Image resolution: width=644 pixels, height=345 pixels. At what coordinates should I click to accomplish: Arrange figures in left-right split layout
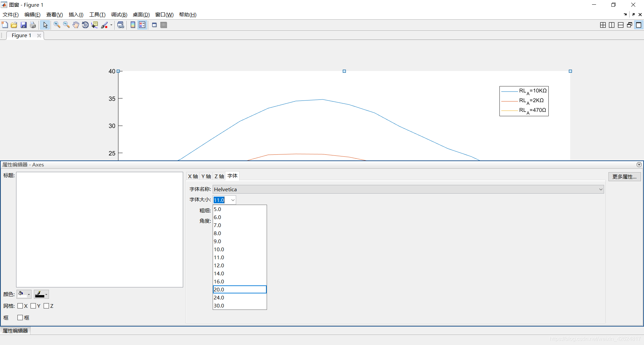tap(612, 25)
